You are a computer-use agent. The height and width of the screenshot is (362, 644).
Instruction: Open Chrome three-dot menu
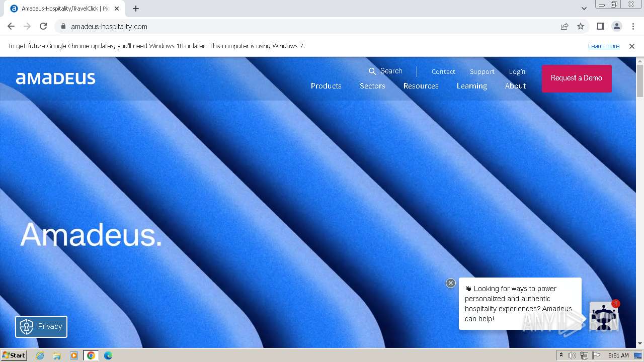[x=633, y=27]
